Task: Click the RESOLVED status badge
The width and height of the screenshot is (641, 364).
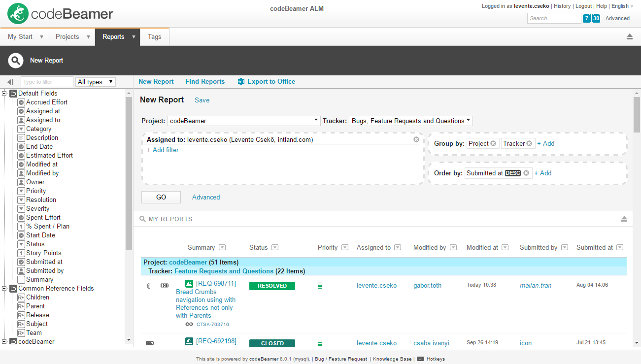Action: 272,286
